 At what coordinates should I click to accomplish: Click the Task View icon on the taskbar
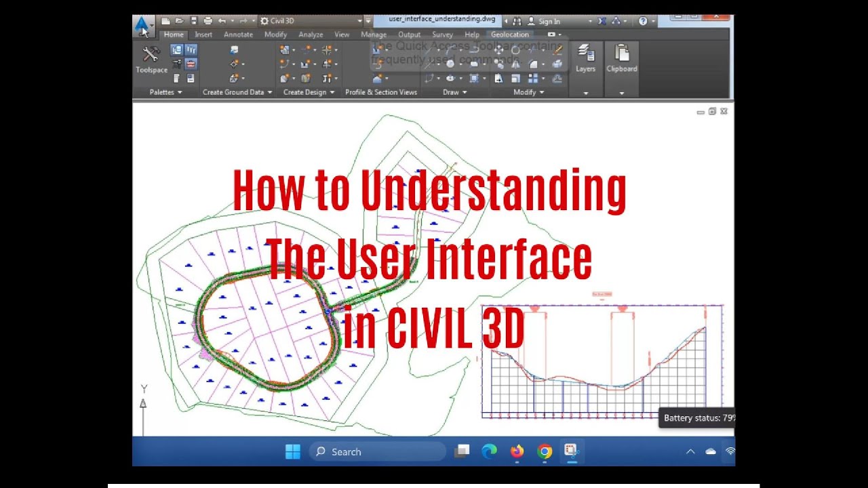(462, 451)
